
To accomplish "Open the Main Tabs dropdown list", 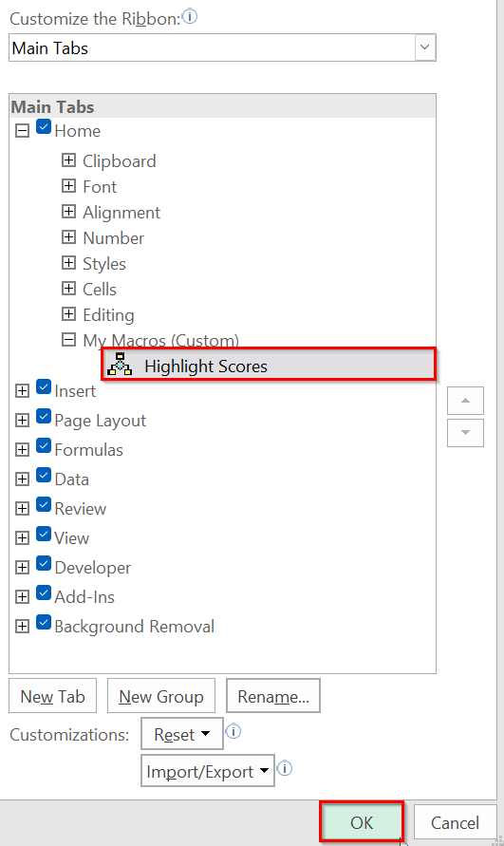I will click(424, 47).
